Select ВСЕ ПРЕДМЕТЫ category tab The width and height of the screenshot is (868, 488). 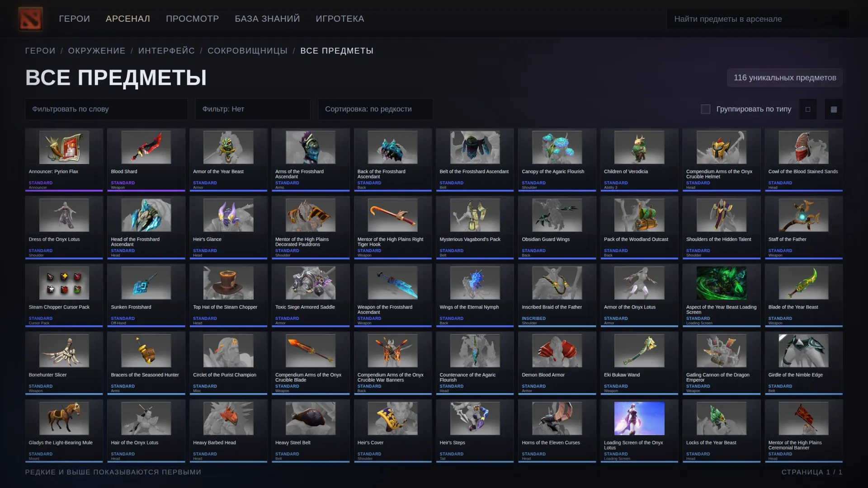pyautogui.click(x=337, y=51)
